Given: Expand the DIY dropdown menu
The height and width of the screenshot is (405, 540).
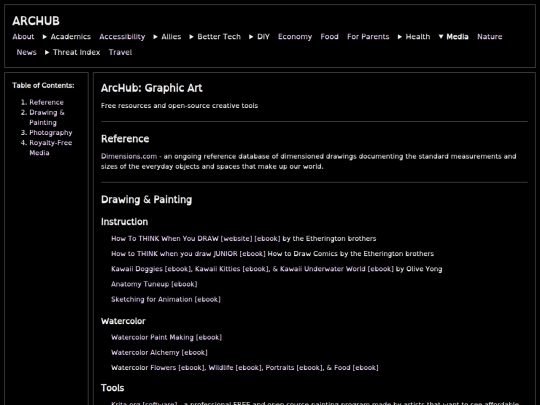Looking at the screenshot, I should tap(259, 37).
